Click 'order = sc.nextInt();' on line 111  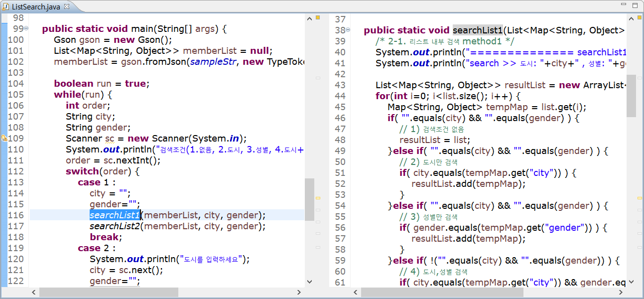[113, 160]
